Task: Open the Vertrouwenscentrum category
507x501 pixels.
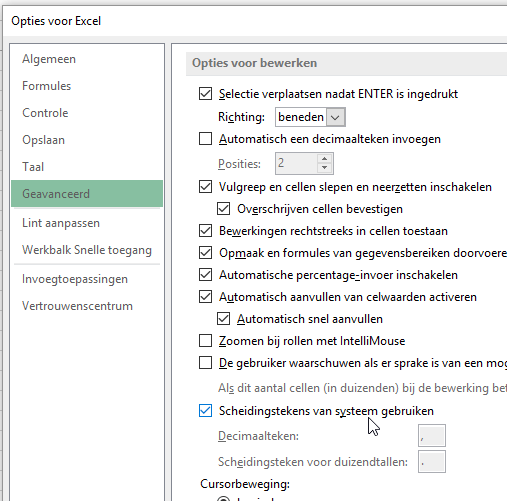Action: [x=77, y=306]
